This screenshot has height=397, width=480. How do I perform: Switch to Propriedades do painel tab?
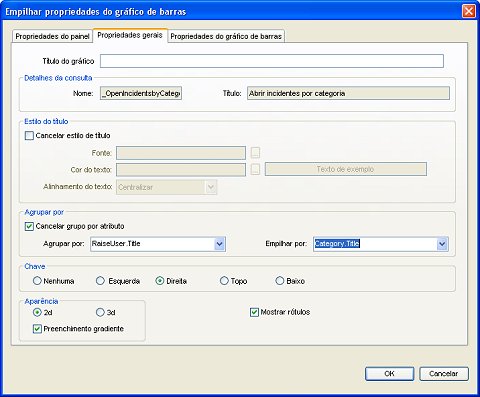coord(52,36)
